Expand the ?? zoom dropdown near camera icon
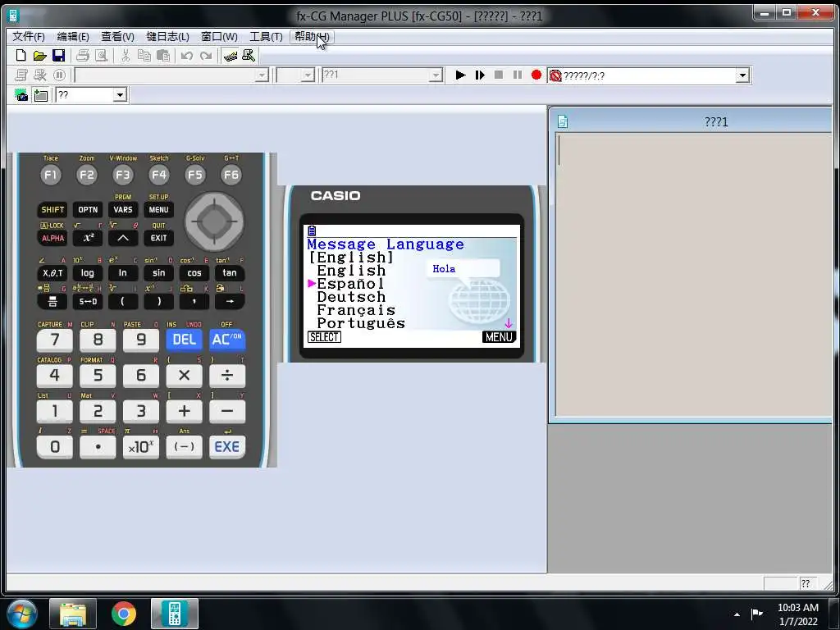The width and height of the screenshot is (840, 630). (x=120, y=95)
